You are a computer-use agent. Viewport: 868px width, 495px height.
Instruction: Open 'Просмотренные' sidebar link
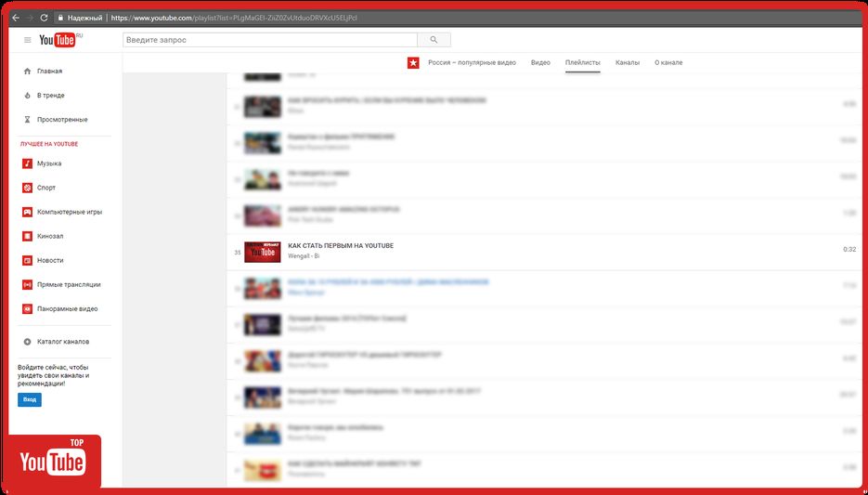(x=62, y=120)
